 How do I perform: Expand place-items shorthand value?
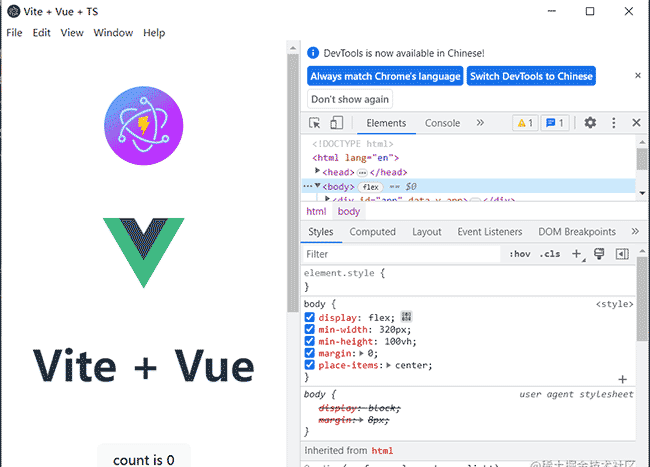click(388, 365)
